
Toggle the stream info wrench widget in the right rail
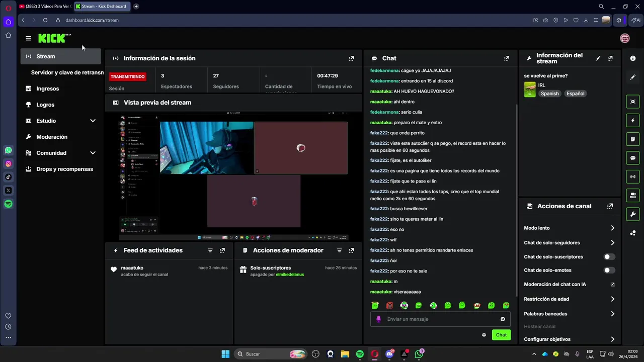pyautogui.click(x=633, y=214)
